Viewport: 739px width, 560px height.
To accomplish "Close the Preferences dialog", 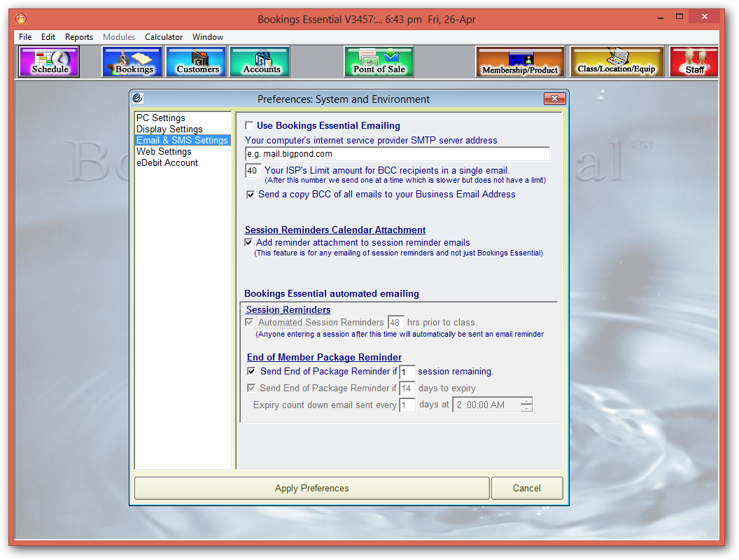I will click(555, 99).
